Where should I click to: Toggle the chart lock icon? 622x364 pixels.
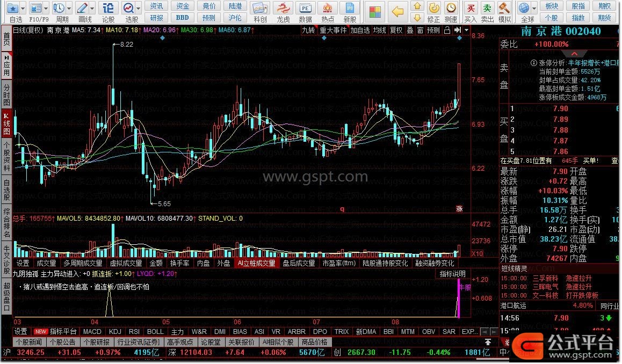[447, 30]
